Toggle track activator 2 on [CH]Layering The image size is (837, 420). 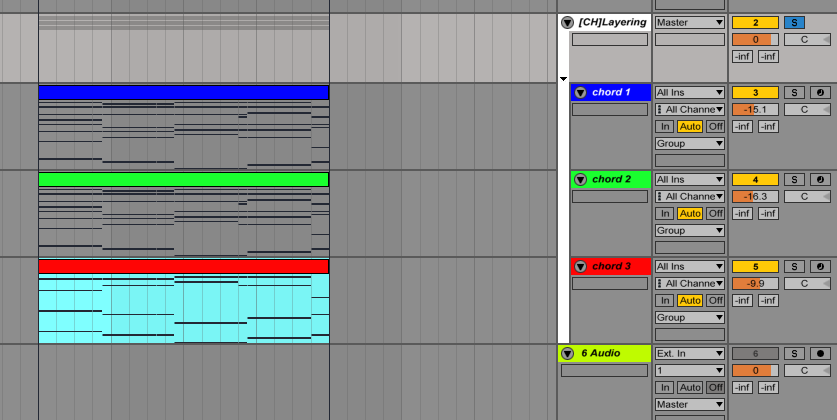(x=755, y=22)
